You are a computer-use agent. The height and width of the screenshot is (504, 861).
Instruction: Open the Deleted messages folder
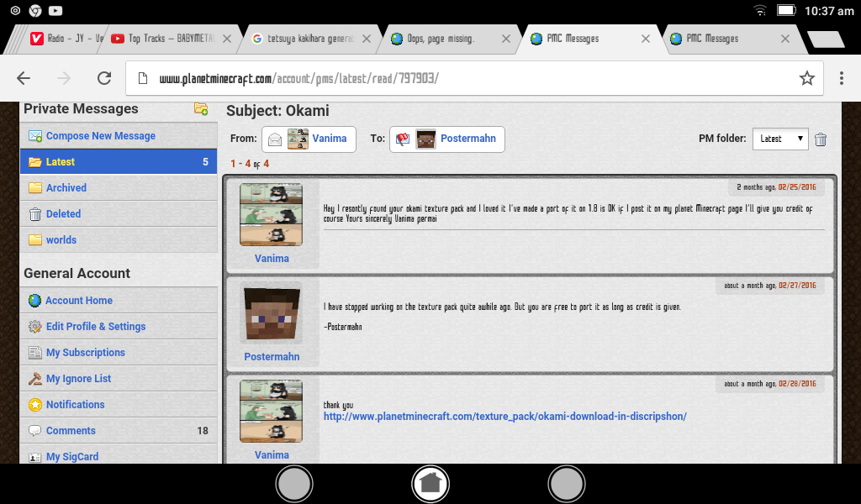point(63,214)
